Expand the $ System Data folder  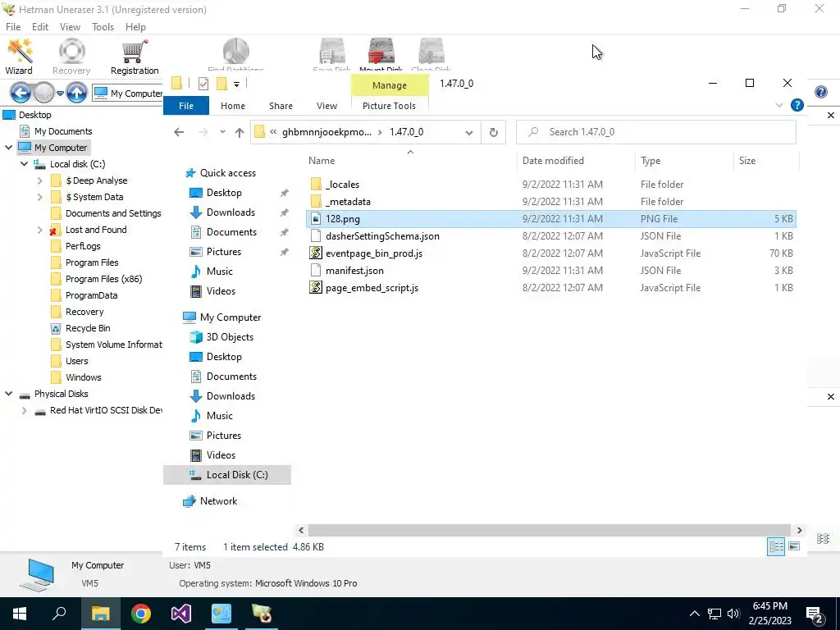(x=39, y=197)
